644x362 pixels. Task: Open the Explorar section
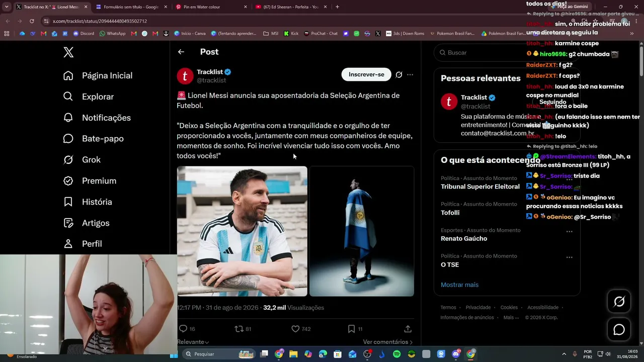click(x=88, y=97)
